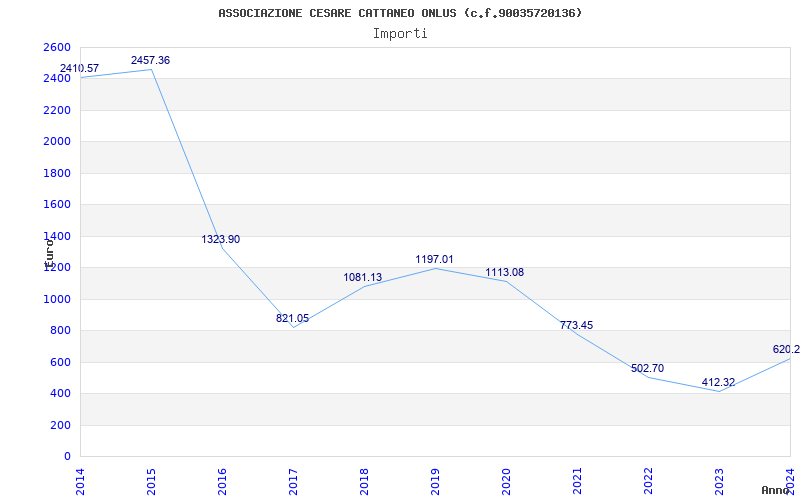The image size is (800, 500).
Task: Click x-axis year 2021
Action: tap(577, 482)
